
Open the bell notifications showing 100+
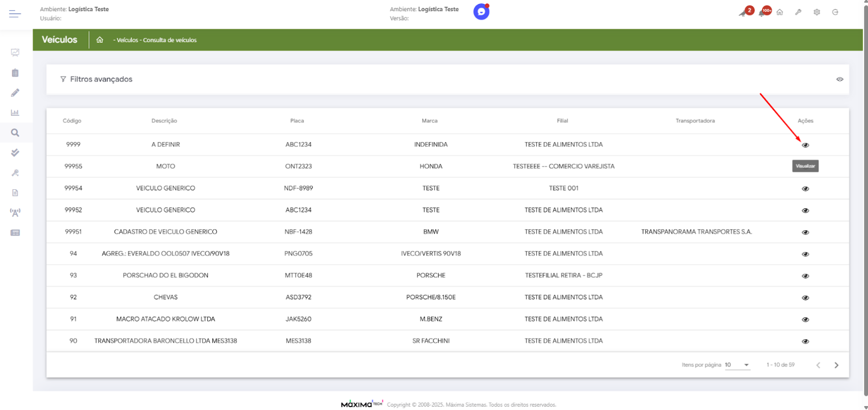[x=762, y=12]
